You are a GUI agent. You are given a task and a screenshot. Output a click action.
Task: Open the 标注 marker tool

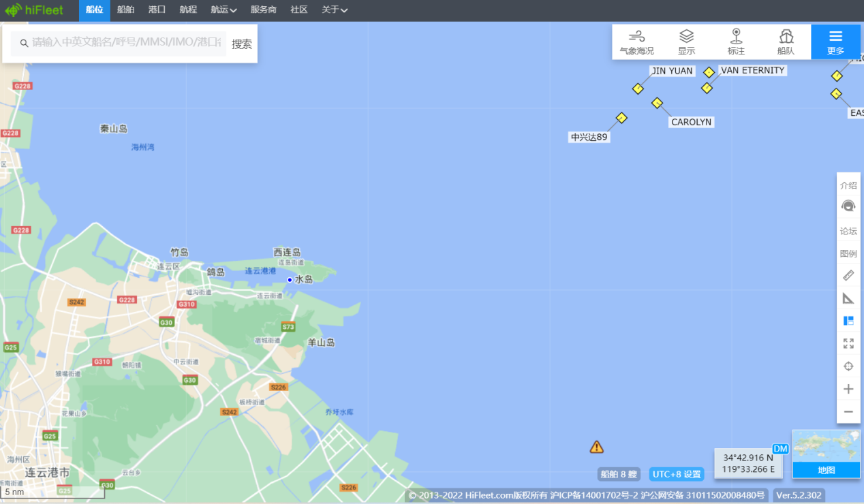736,42
